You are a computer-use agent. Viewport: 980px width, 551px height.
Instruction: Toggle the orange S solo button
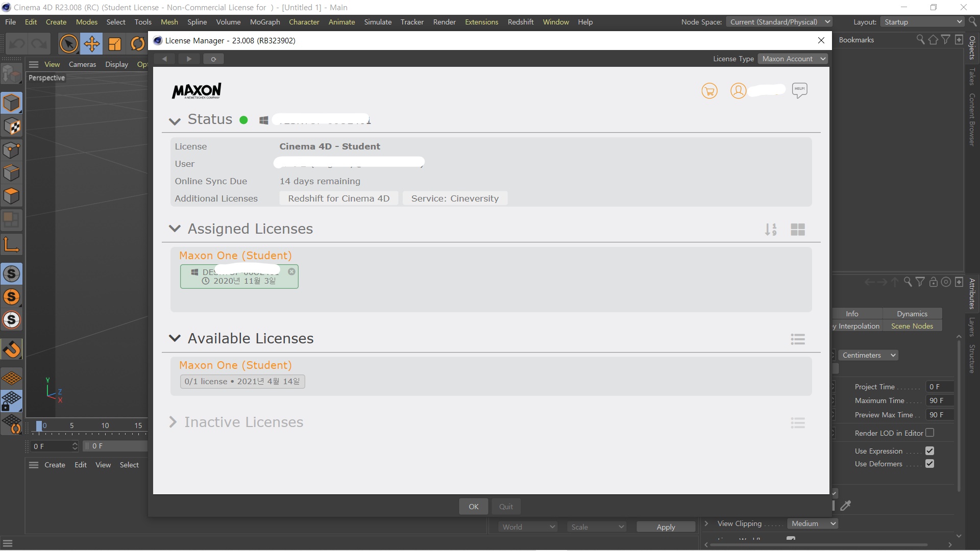pos(11,297)
